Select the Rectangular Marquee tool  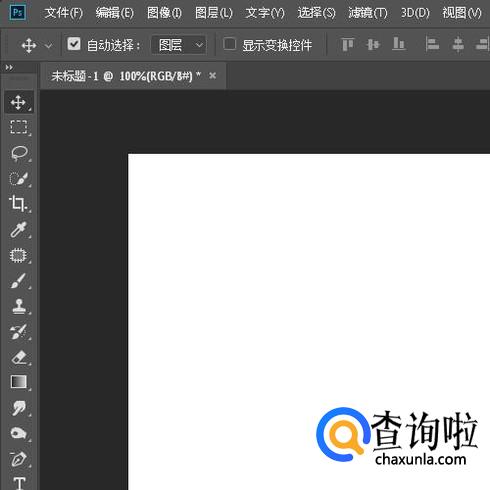click(19, 127)
